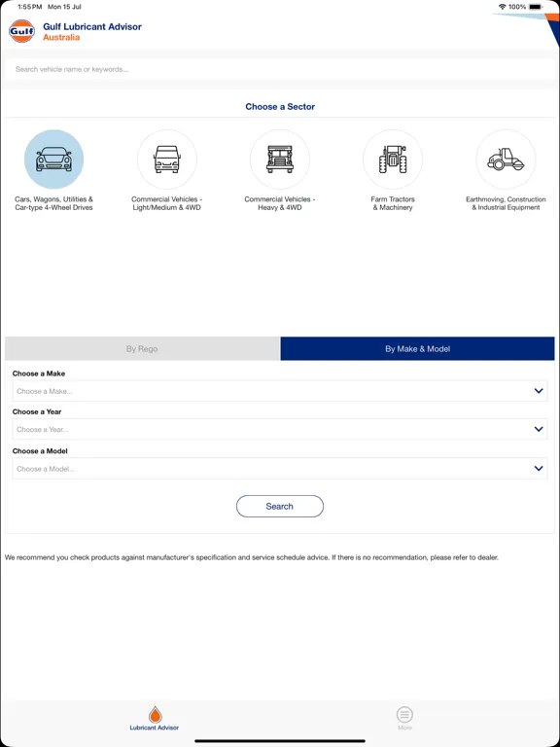The height and width of the screenshot is (747, 560).
Task: Open the Lubricant Advisor oil drop tab
Action: tap(155, 719)
